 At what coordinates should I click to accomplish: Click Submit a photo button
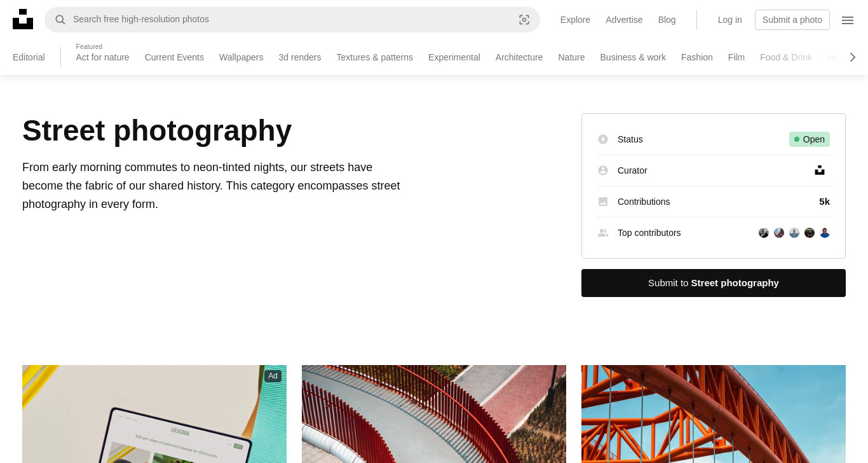tap(792, 20)
